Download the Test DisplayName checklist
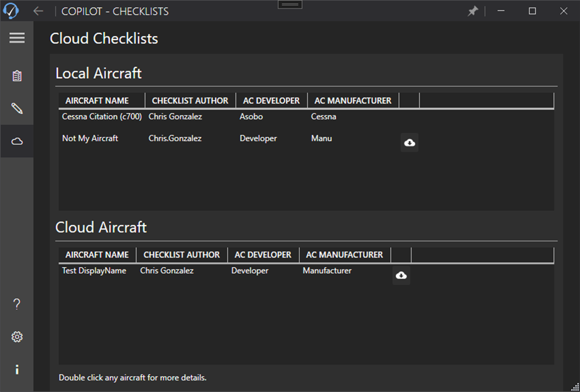The height and width of the screenshot is (392, 580). pos(401,275)
